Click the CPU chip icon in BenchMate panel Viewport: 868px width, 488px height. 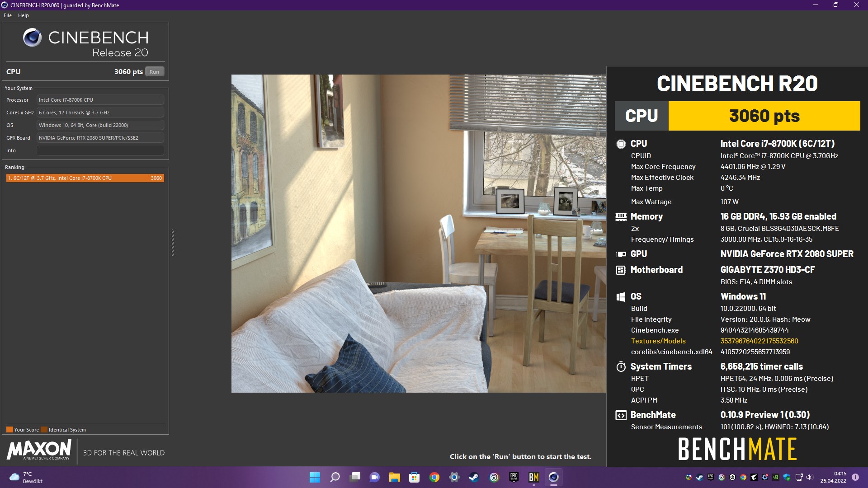click(621, 144)
